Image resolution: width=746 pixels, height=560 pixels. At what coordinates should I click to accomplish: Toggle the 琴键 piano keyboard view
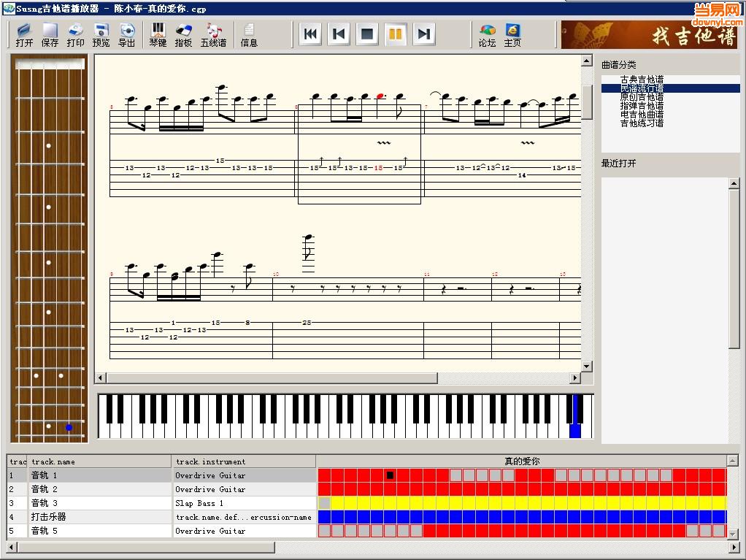click(x=158, y=34)
